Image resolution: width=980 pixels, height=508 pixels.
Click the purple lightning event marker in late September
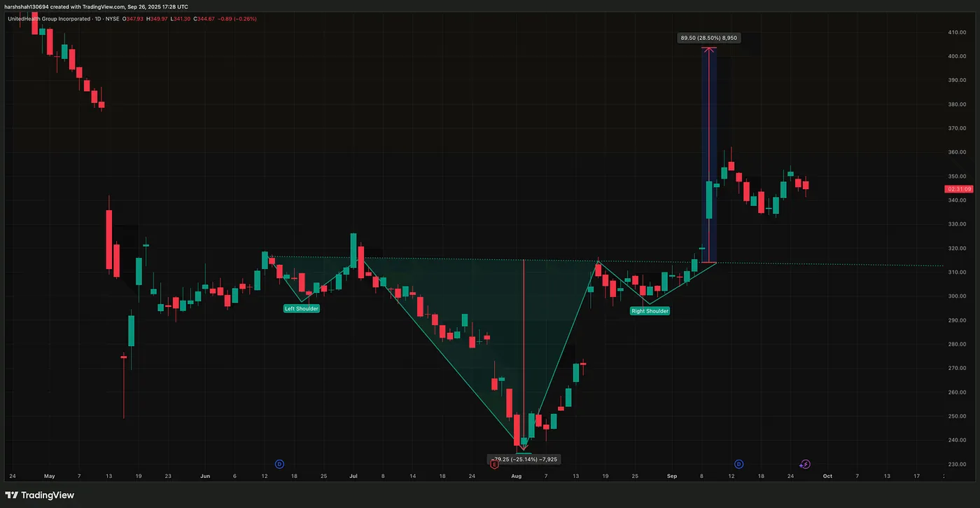[x=805, y=464]
